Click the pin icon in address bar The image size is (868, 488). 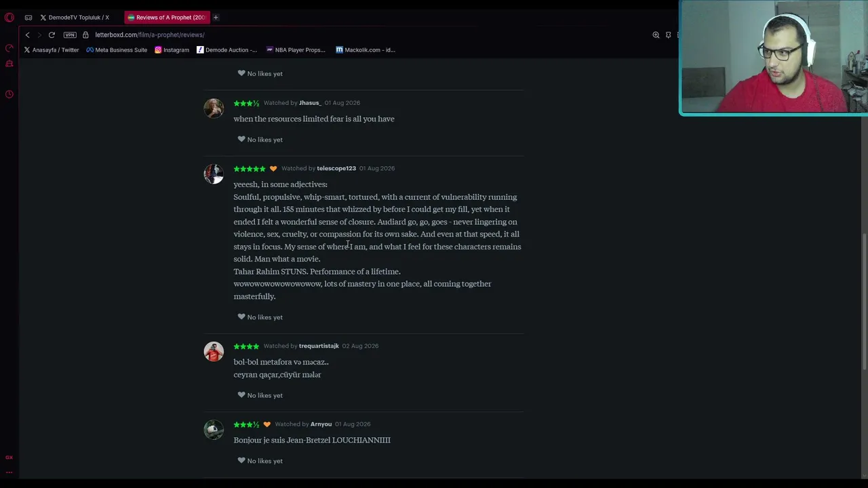[x=668, y=35]
